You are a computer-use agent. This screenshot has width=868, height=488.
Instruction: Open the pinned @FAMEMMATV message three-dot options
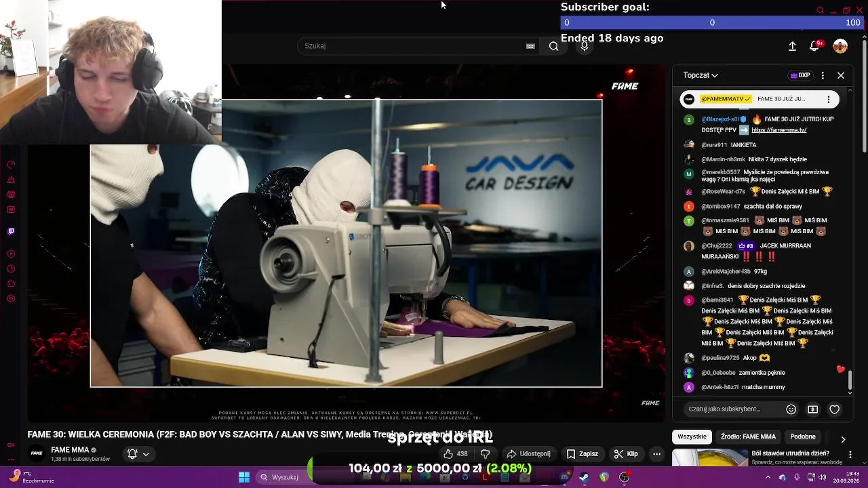pos(829,99)
